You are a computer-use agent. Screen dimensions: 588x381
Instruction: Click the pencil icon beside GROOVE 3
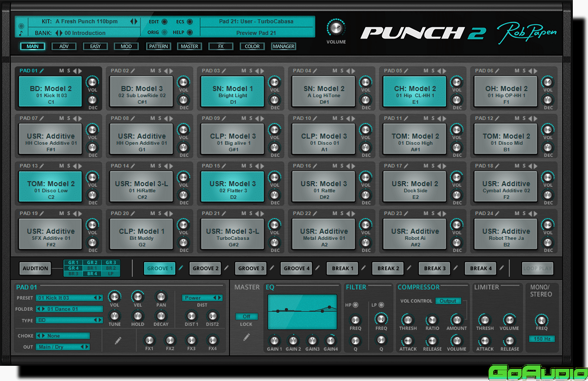[272, 268]
